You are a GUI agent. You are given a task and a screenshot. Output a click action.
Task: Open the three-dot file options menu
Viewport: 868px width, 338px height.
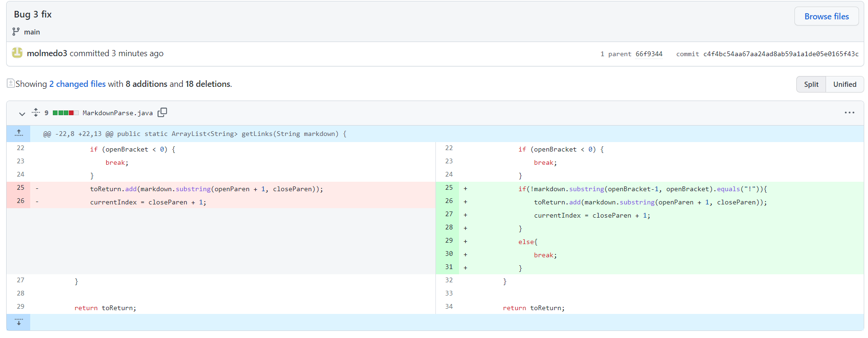tap(849, 113)
